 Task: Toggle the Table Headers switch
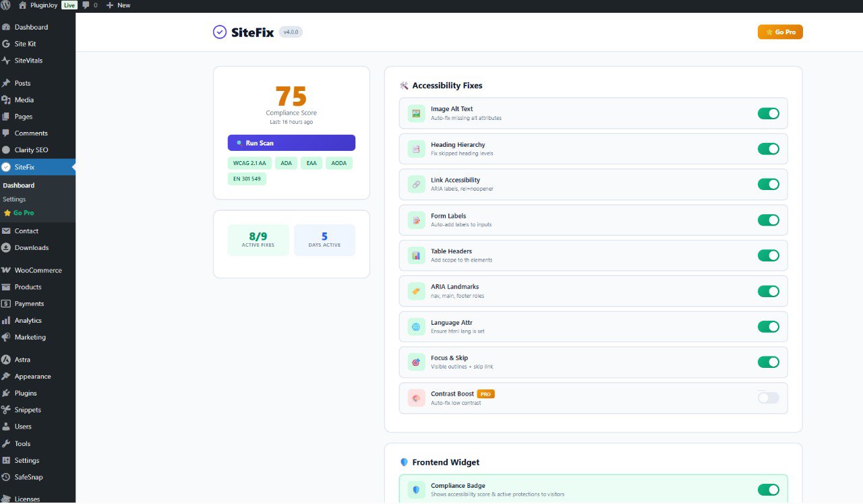click(x=768, y=255)
